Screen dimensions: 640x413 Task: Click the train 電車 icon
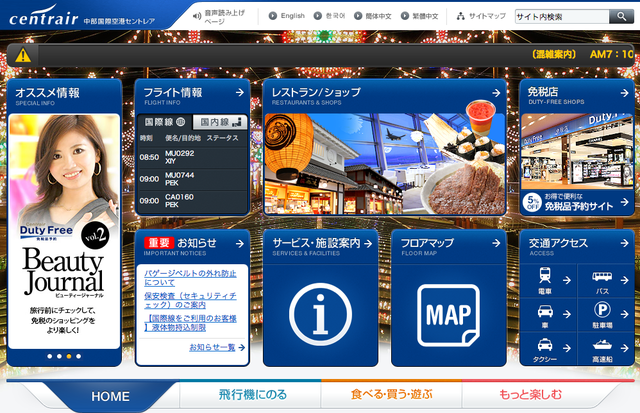coord(545,275)
